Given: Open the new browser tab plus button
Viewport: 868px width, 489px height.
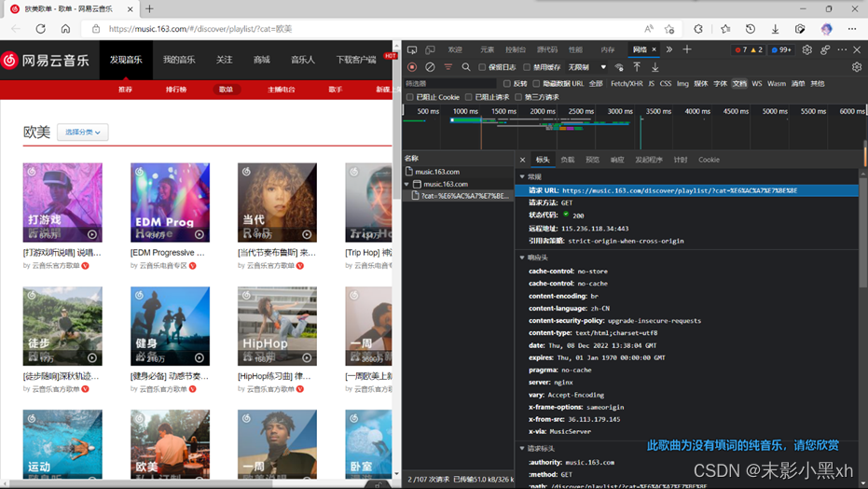Looking at the screenshot, I should 149,8.
